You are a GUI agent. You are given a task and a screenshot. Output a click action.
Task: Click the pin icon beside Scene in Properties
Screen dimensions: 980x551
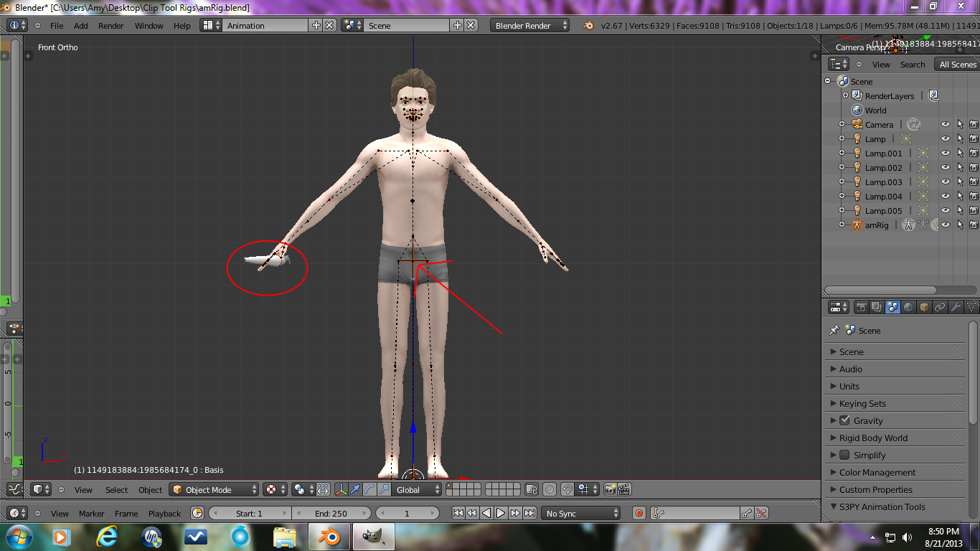(x=834, y=330)
